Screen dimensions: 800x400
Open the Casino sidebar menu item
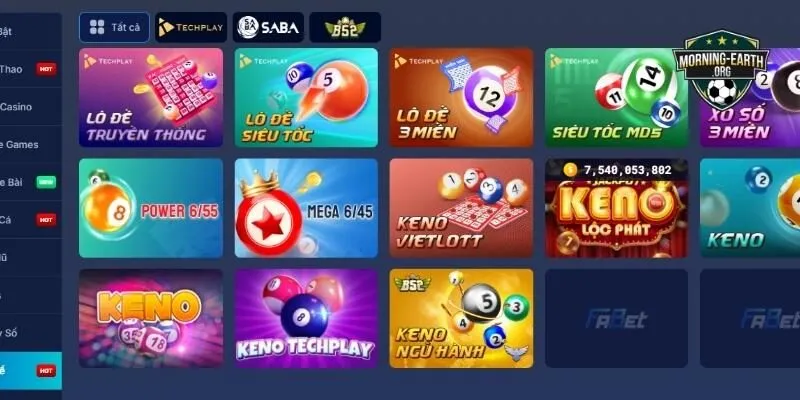(16, 107)
